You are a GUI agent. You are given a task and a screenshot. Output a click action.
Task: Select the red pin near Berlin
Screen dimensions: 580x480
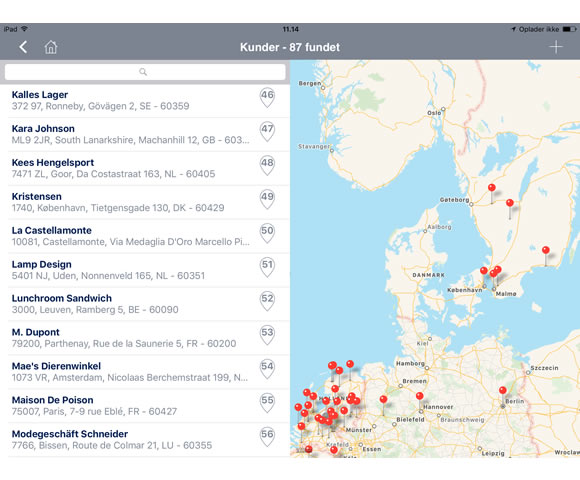tap(502, 390)
